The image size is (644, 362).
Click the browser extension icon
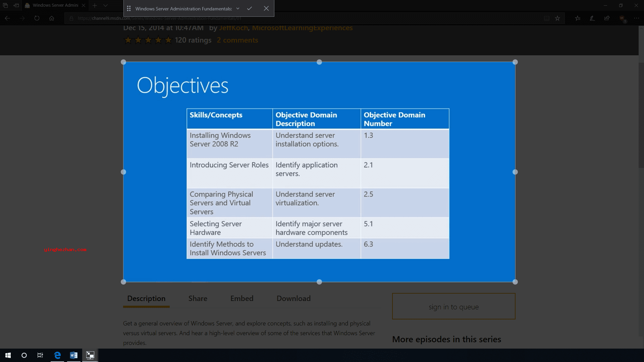click(x=622, y=18)
